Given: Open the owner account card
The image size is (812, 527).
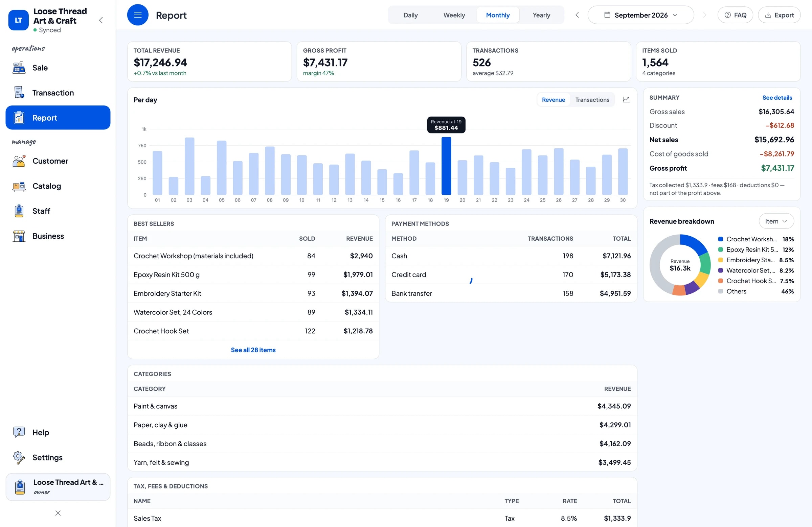Looking at the screenshot, I should point(58,487).
